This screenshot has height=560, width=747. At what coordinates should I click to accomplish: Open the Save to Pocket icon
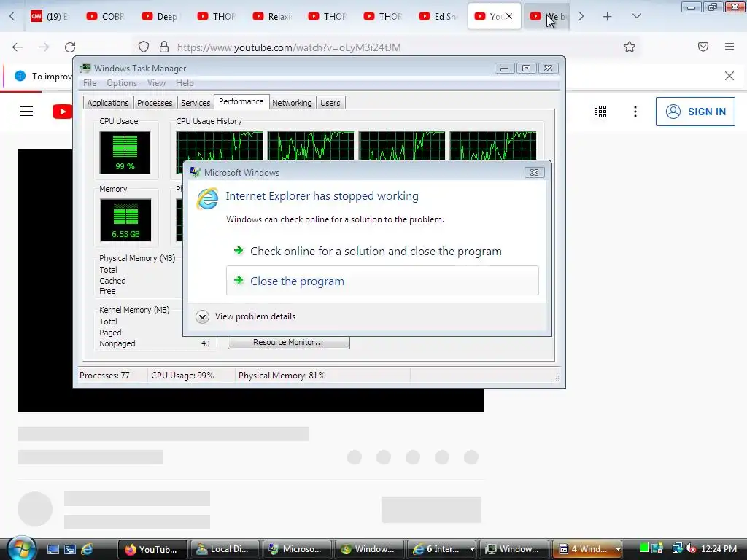(703, 47)
